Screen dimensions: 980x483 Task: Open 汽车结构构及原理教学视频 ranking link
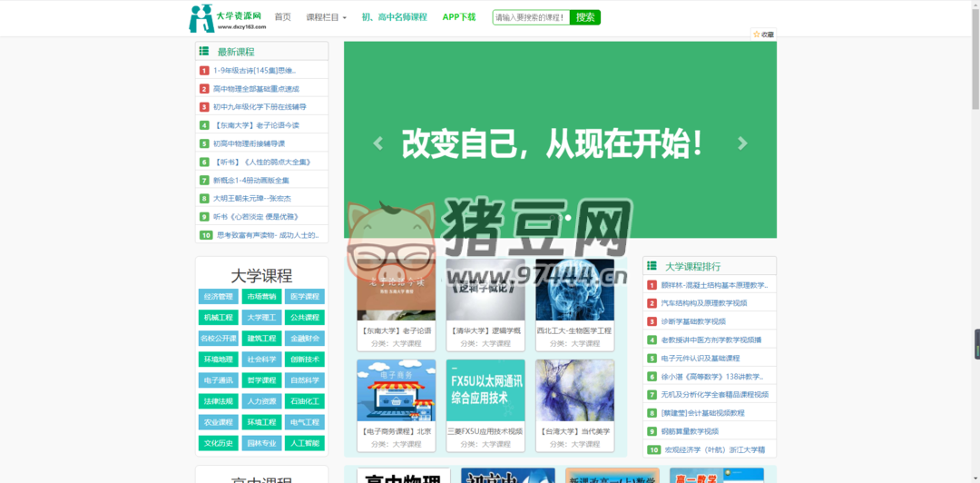point(704,303)
